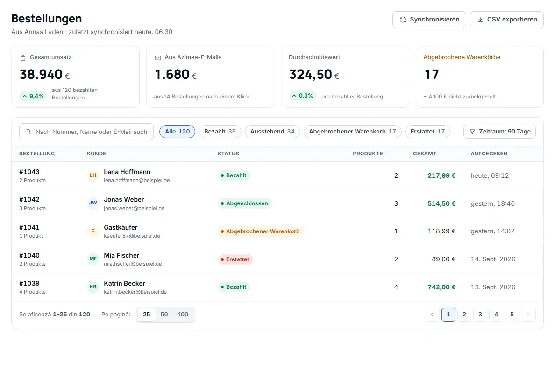This screenshot has height=392, width=555.
Task: Go to page 2
Action: [x=464, y=315]
